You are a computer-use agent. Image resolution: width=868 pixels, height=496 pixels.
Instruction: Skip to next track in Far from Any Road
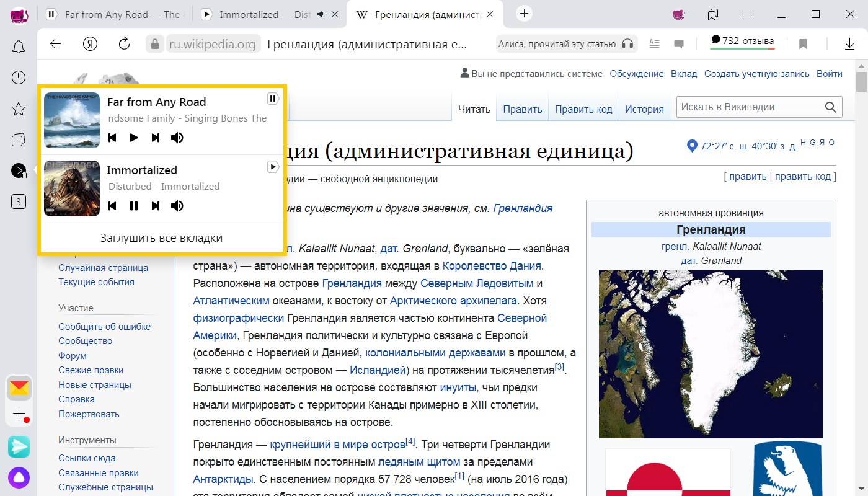point(156,138)
